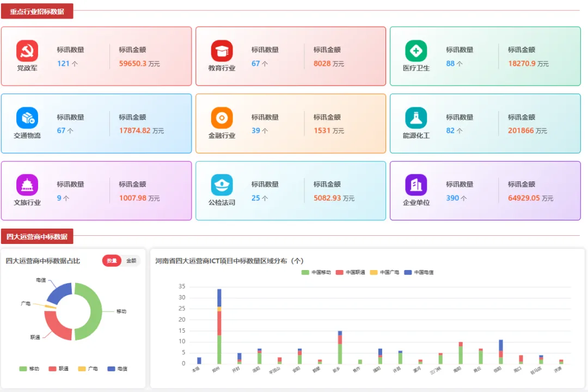The height and width of the screenshot is (392, 588).
Task: Open the 企业单位 card label
Action: click(416, 203)
